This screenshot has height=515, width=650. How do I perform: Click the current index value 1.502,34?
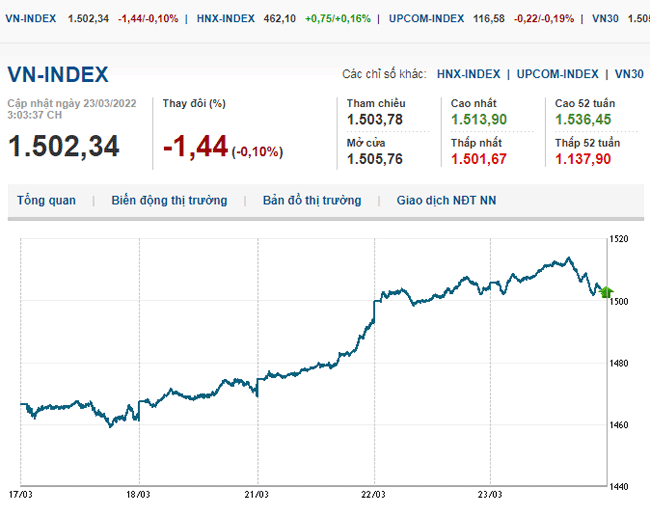(63, 146)
